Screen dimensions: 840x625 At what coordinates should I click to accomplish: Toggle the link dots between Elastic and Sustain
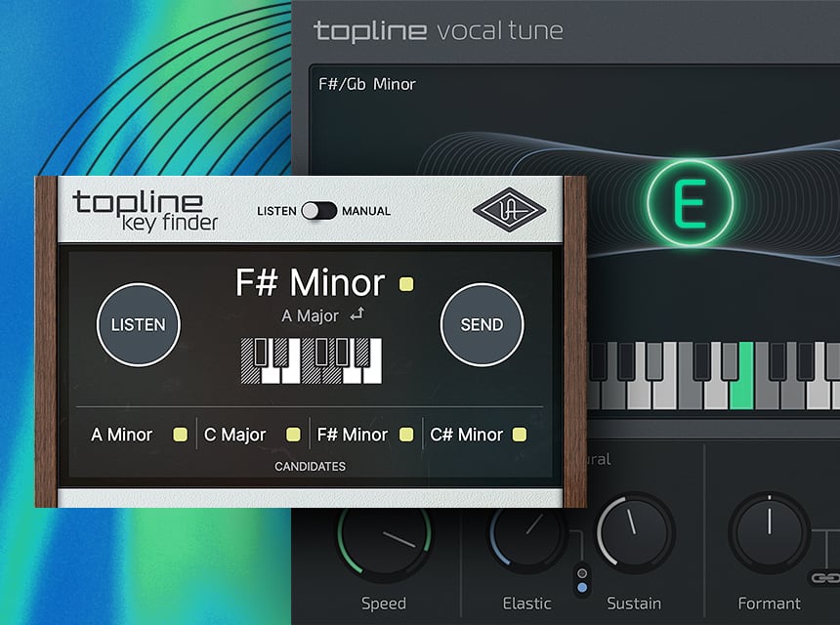(x=582, y=580)
